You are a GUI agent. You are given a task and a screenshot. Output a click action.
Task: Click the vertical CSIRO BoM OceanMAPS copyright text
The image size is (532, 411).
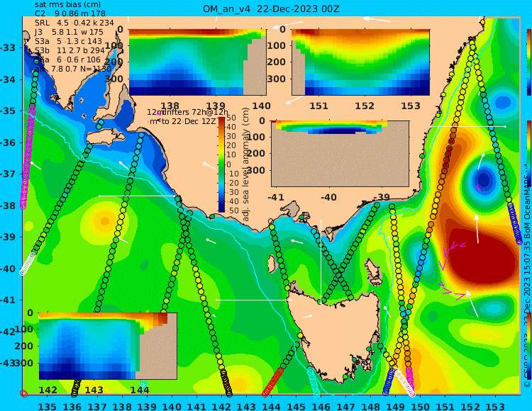tap(527, 278)
